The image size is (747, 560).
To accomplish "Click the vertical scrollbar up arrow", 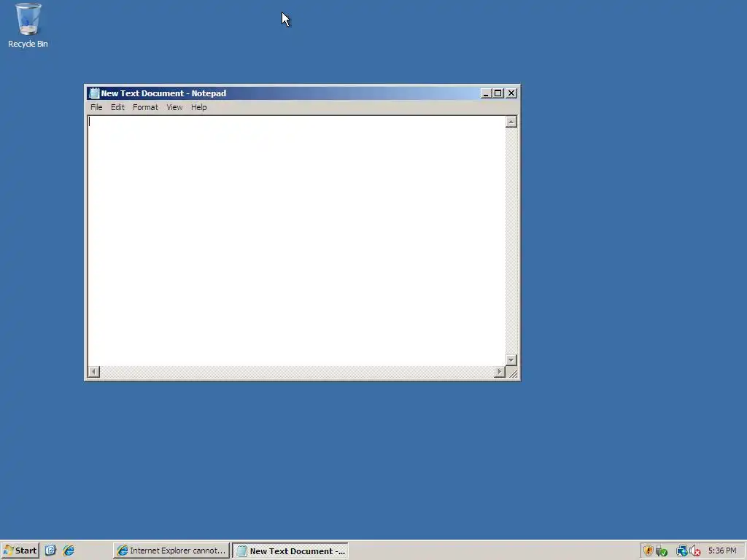I will click(511, 122).
